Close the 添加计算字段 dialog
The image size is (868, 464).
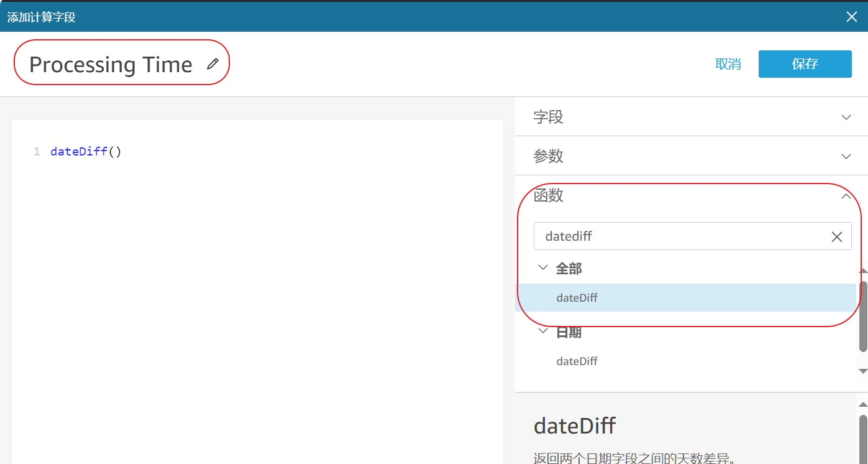click(x=851, y=17)
